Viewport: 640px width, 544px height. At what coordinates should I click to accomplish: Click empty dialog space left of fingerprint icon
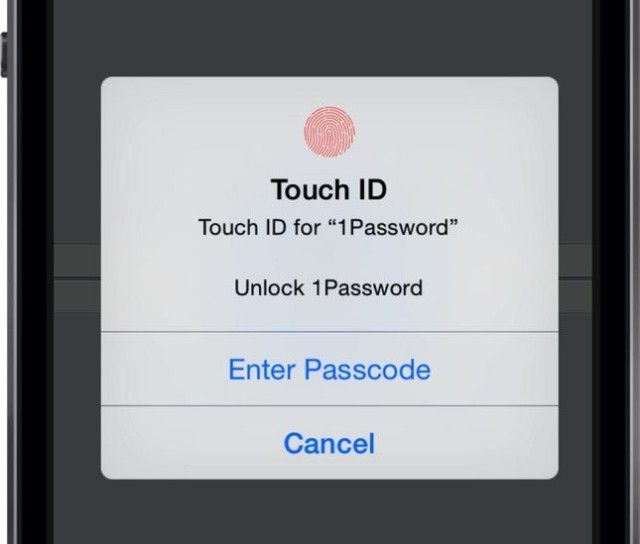pos(202,132)
